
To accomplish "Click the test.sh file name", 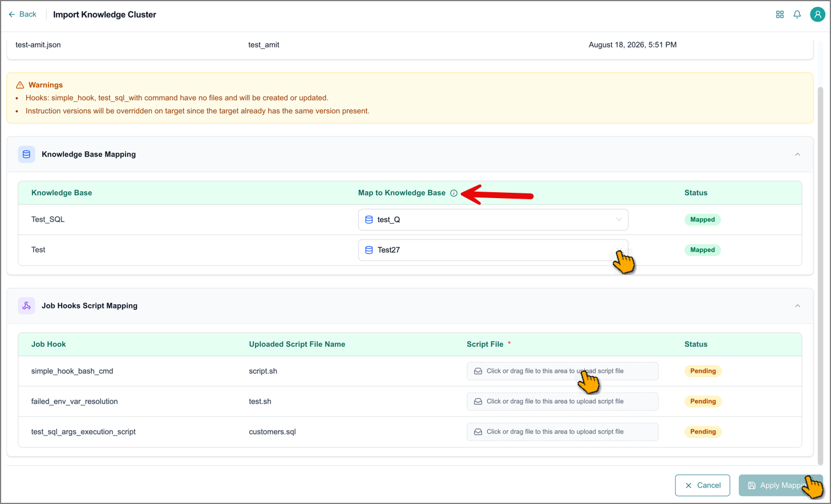I will [260, 401].
